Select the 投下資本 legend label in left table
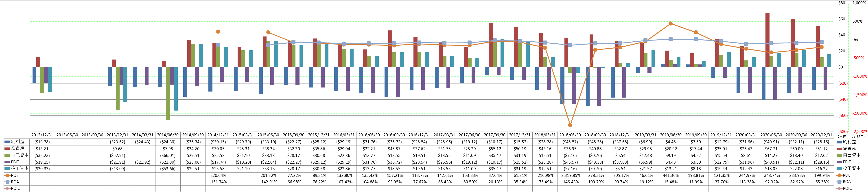The width and height of the screenshot is (868, 192). point(20,169)
